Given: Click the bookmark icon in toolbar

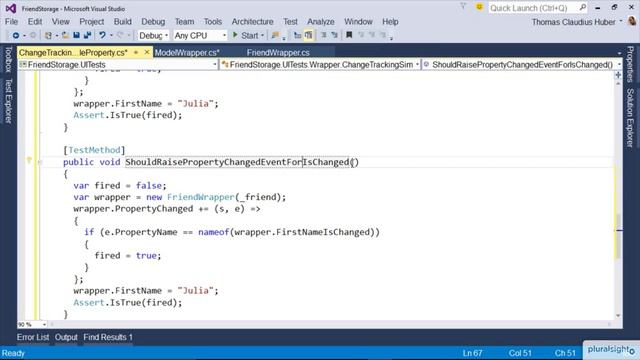Looking at the screenshot, I should point(349,36).
